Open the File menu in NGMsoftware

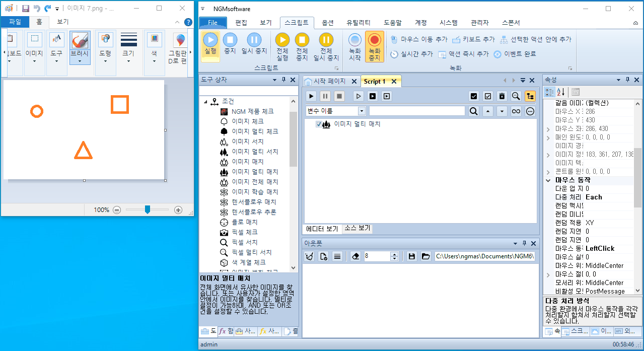212,23
